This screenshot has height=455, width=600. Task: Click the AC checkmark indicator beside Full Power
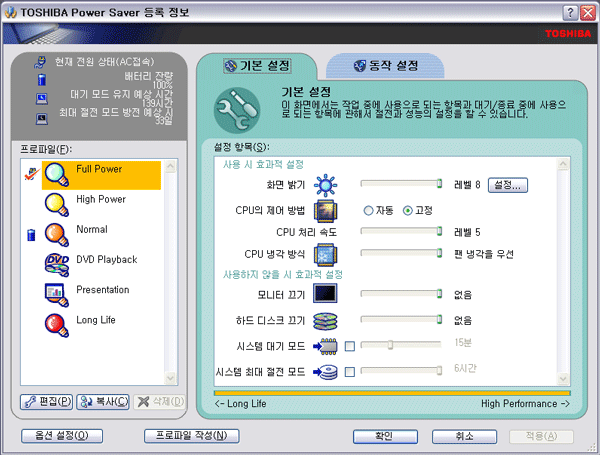tap(31, 174)
